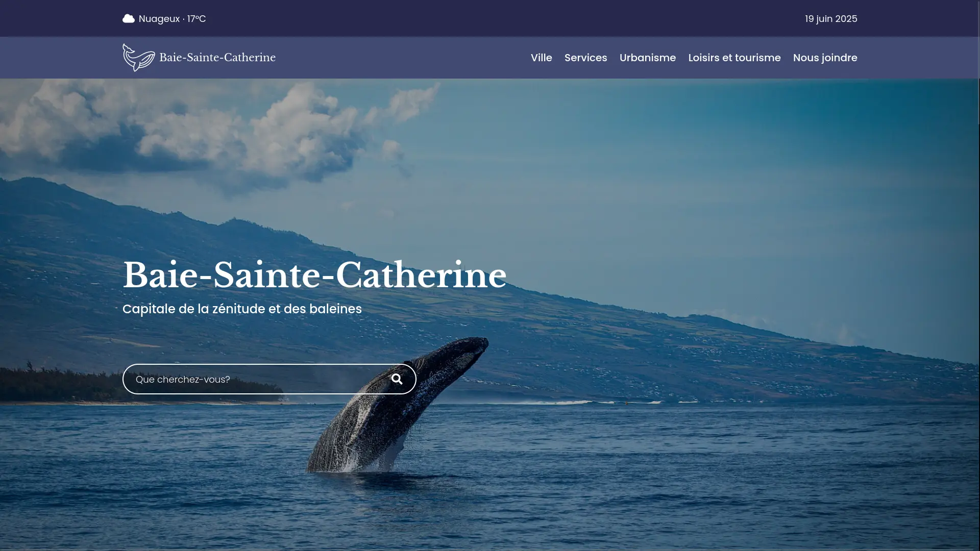This screenshot has height=551, width=980.
Task: Click the page scrollbar thumb on right
Action: pos(978,61)
